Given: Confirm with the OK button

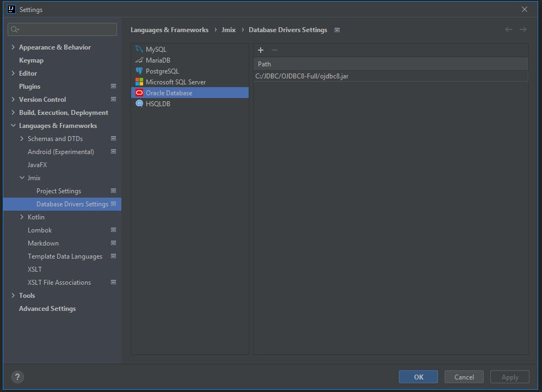Looking at the screenshot, I should pyautogui.click(x=418, y=377).
